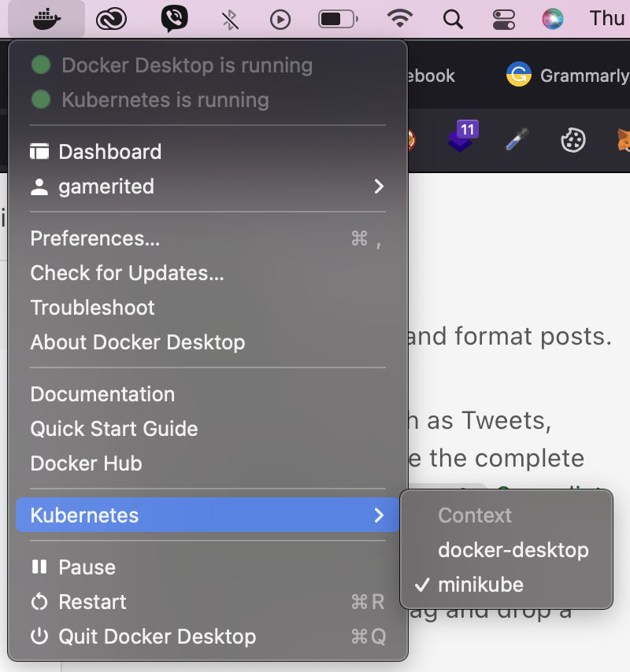Select the checked minikube context

(x=480, y=585)
